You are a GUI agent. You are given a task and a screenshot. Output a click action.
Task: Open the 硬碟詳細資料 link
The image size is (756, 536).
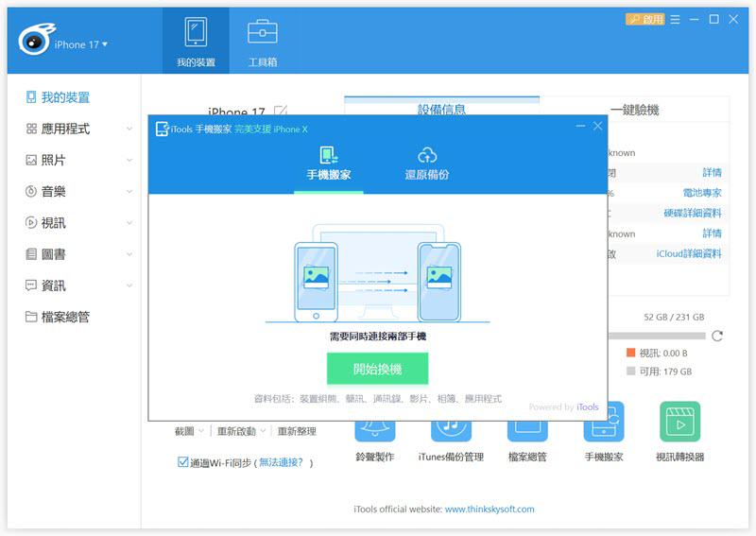(693, 213)
